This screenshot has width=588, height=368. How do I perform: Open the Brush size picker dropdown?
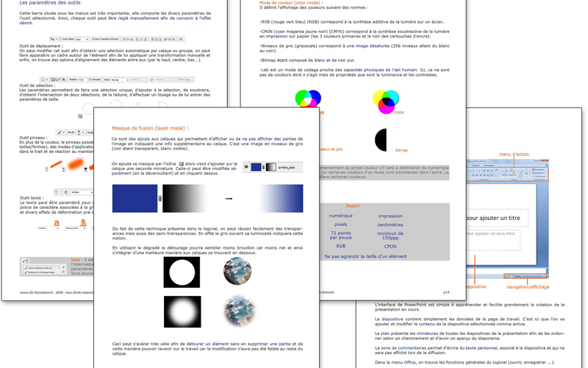(83, 132)
